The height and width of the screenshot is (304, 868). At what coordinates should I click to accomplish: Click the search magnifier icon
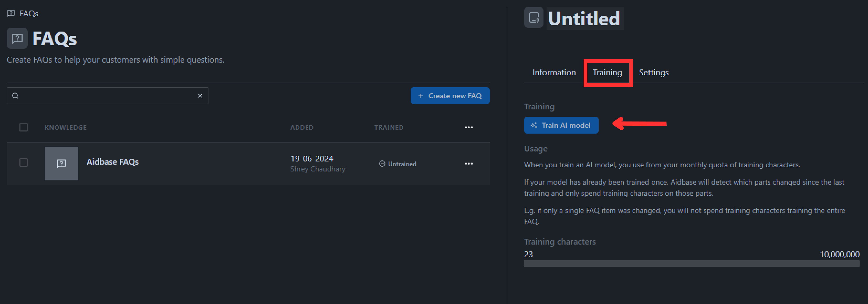[x=15, y=96]
